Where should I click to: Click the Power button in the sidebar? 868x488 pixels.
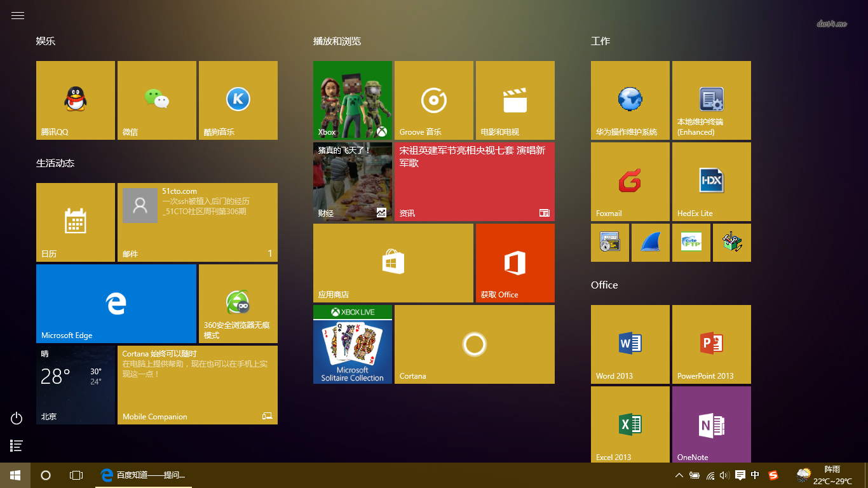pos(17,418)
